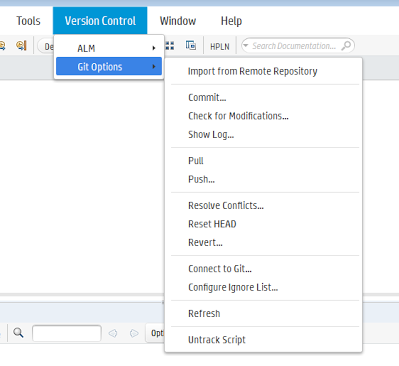Click the previous result arrow icon

(x=113, y=333)
